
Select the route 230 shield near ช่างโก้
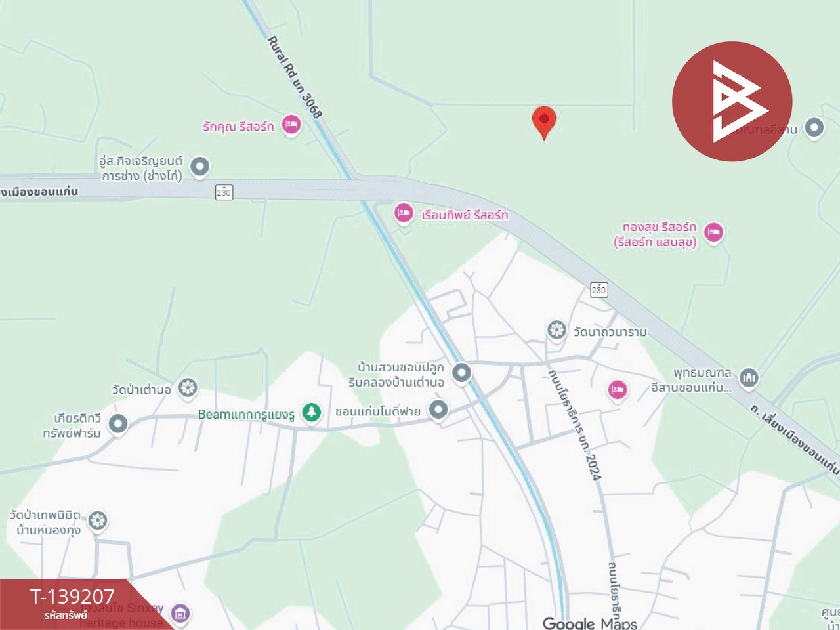(x=224, y=192)
